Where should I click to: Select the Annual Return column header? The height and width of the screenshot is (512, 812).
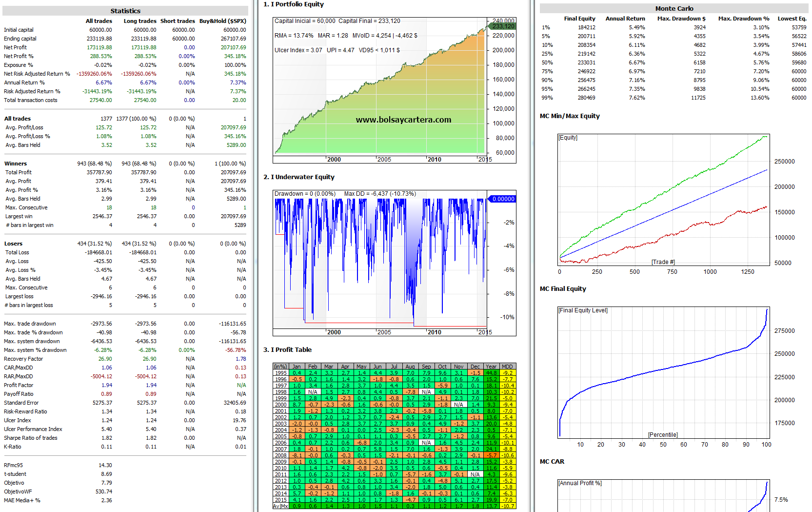tap(625, 19)
